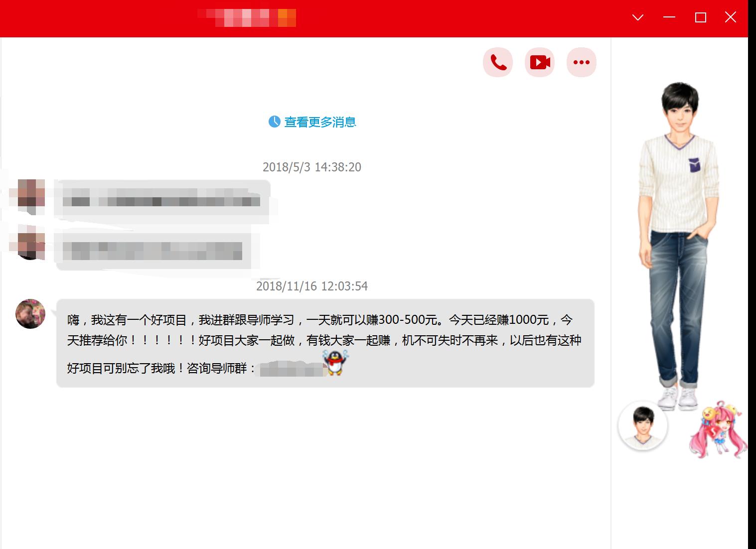
Task: Start a voice call
Action: click(497, 62)
